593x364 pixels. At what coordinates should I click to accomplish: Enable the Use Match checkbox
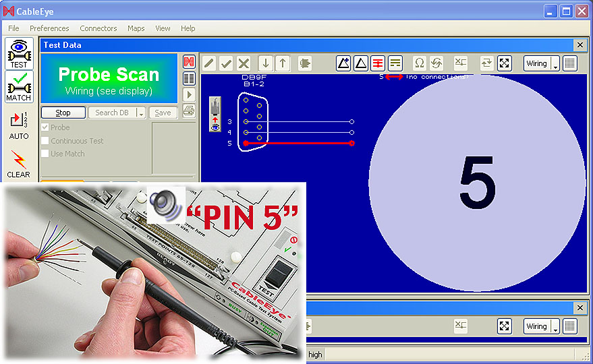pyautogui.click(x=45, y=154)
